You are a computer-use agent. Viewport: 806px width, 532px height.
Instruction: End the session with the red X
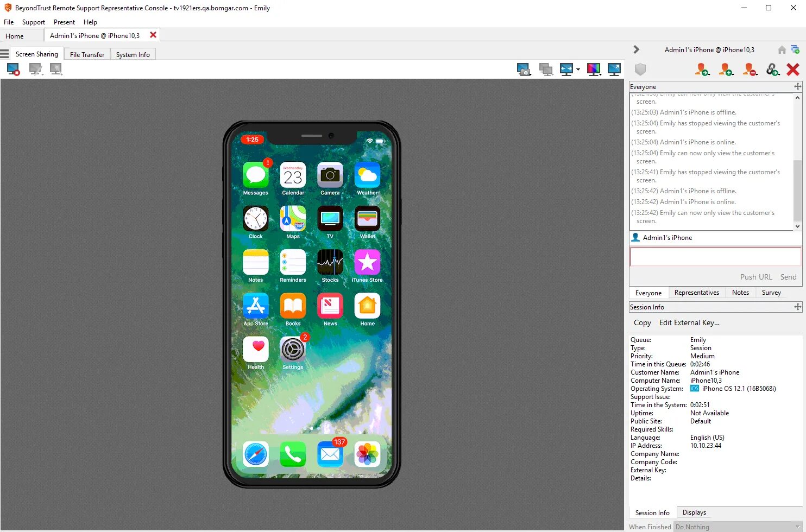(x=793, y=69)
